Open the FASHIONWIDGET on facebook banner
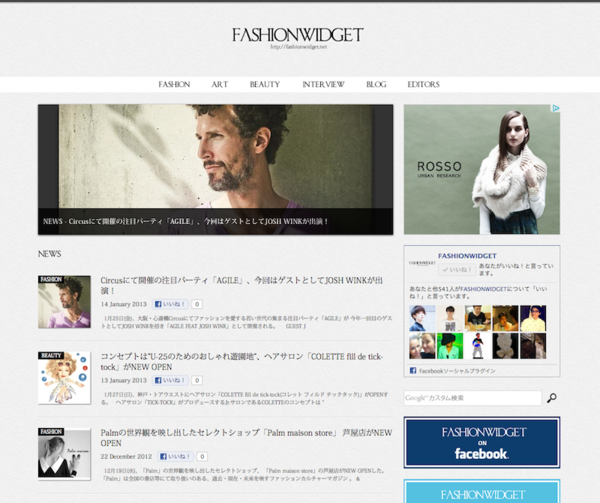Image resolution: width=600 pixels, height=503 pixels. point(482,443)
